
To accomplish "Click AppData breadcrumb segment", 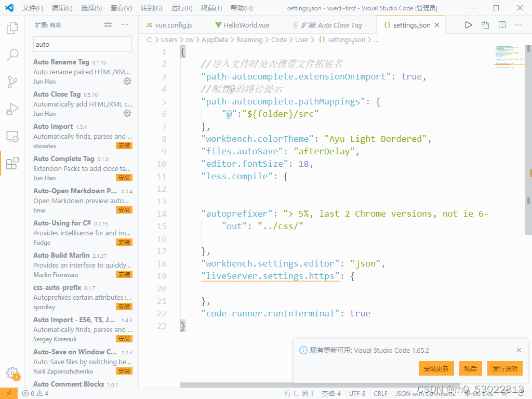I will tap(215, 39).
